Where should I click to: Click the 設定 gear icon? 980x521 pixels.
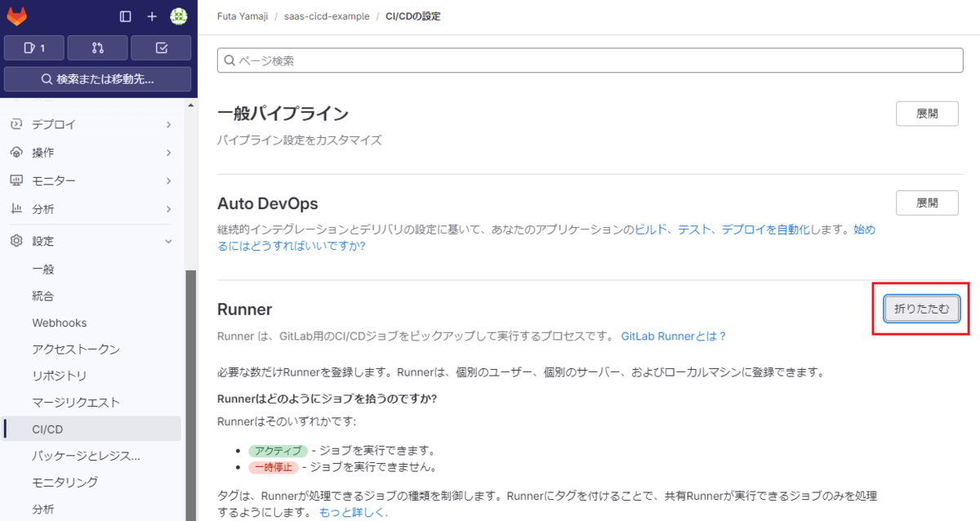point(16,241)
